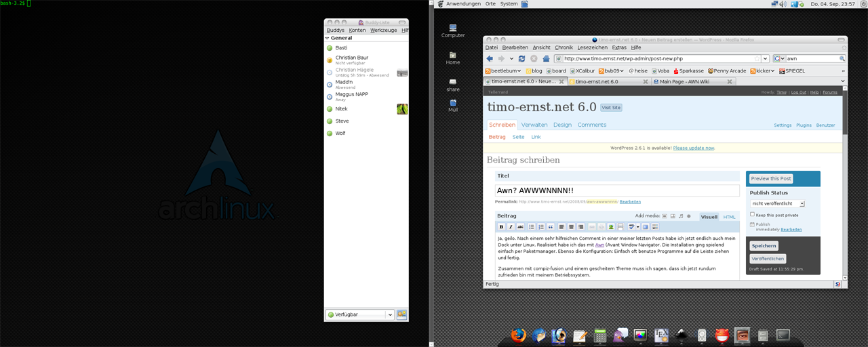Click the Firefox Home button
This screenshot has width=868, height=347.
[546, 58]
